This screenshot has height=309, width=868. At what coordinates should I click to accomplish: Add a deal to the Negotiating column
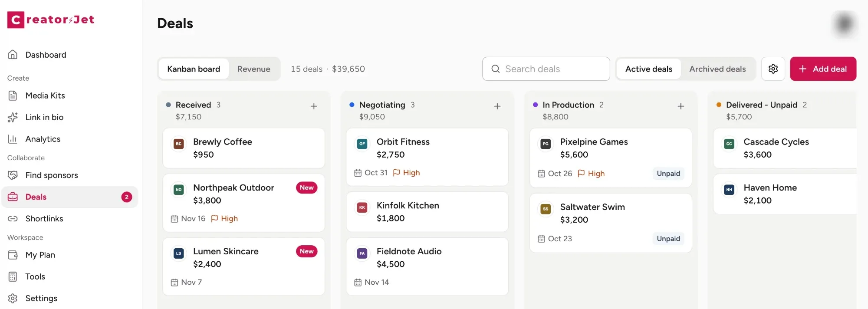497,106
